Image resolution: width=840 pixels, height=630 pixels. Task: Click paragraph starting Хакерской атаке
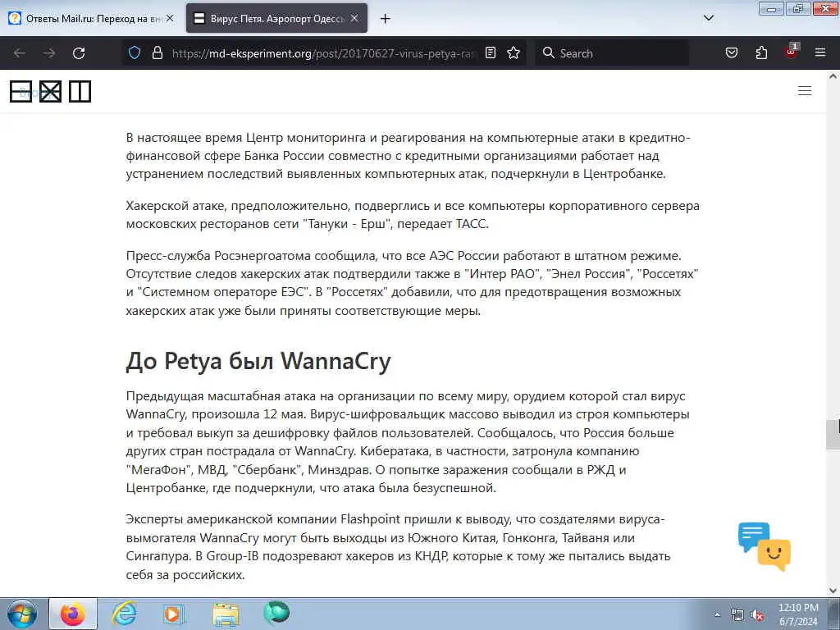coord(413,214)
